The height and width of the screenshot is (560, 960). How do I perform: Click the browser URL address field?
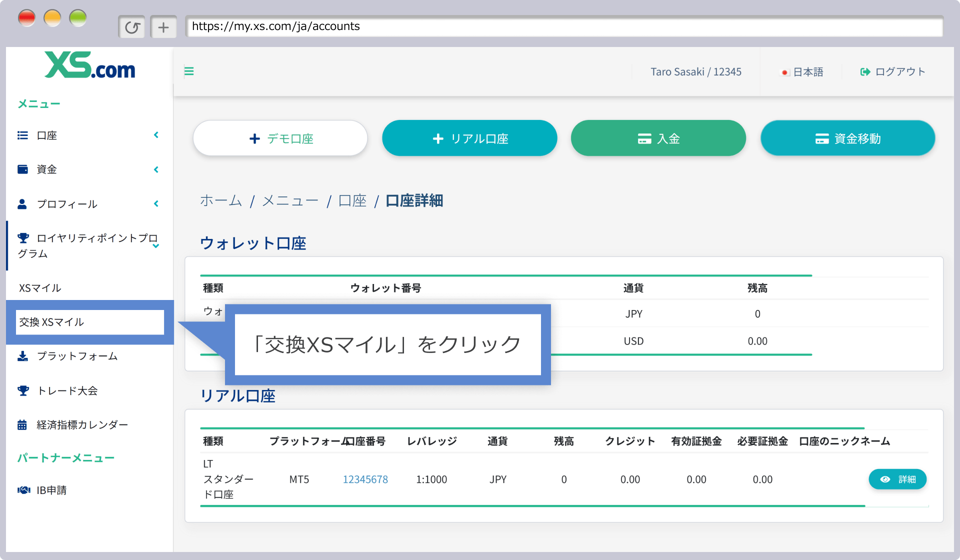(x=563, y=26)
